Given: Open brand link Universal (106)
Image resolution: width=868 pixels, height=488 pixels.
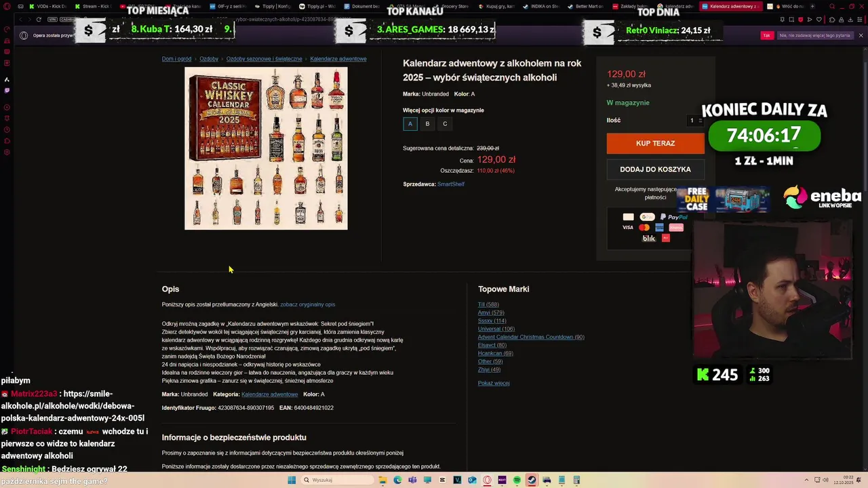Looking at the screenshot, I should pos(496,329).
